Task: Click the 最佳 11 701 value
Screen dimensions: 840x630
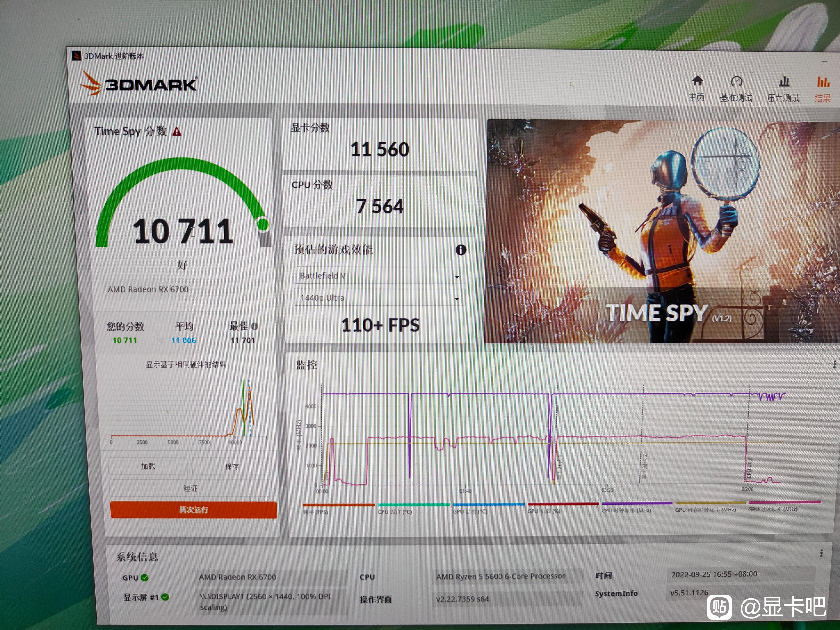Action: [243, 340]
